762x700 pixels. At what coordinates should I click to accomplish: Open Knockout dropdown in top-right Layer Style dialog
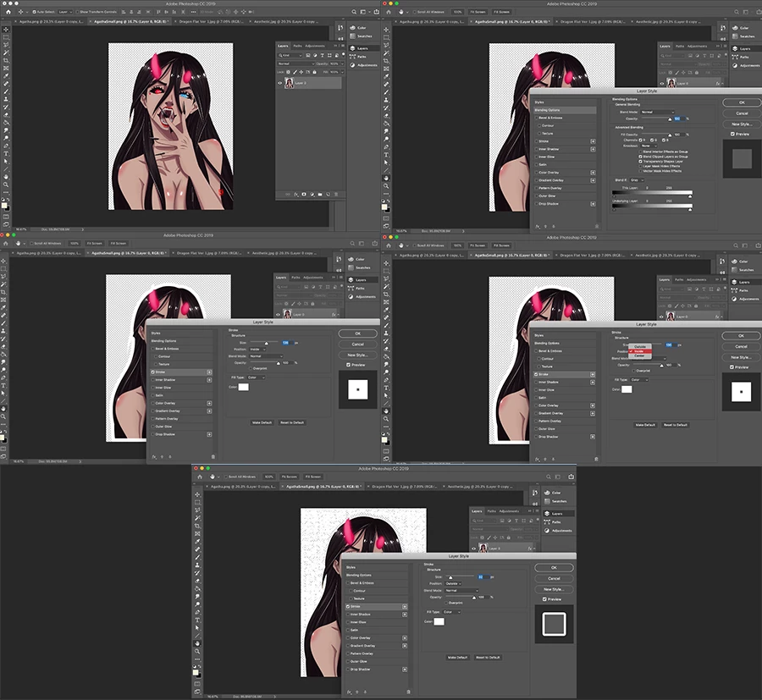649,146
